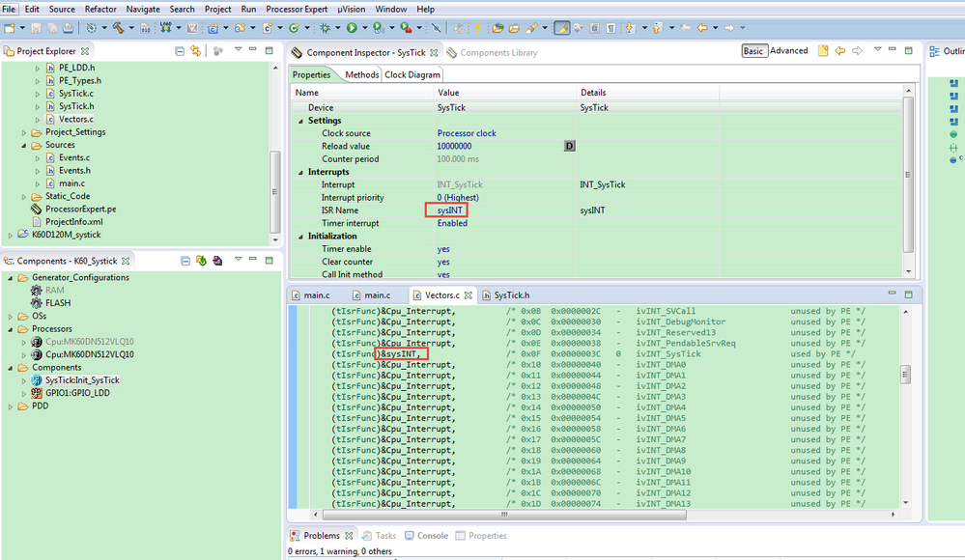Collapse the Settings group in properties
This screenshot has width=965, height=560.
click(301, 121)
